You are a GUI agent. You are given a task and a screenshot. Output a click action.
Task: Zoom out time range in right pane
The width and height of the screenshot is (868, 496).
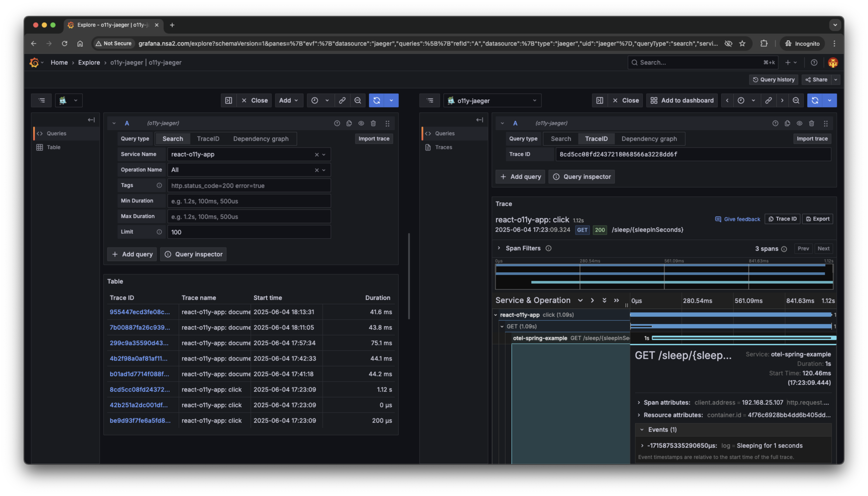tap(795, 100)
